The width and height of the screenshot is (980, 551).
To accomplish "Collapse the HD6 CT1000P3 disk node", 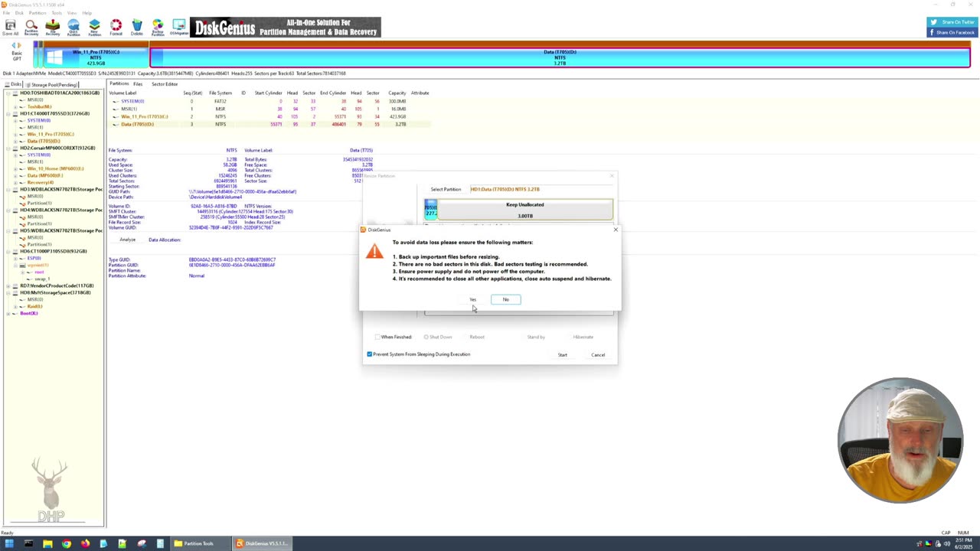I will (x=8, y=251).
